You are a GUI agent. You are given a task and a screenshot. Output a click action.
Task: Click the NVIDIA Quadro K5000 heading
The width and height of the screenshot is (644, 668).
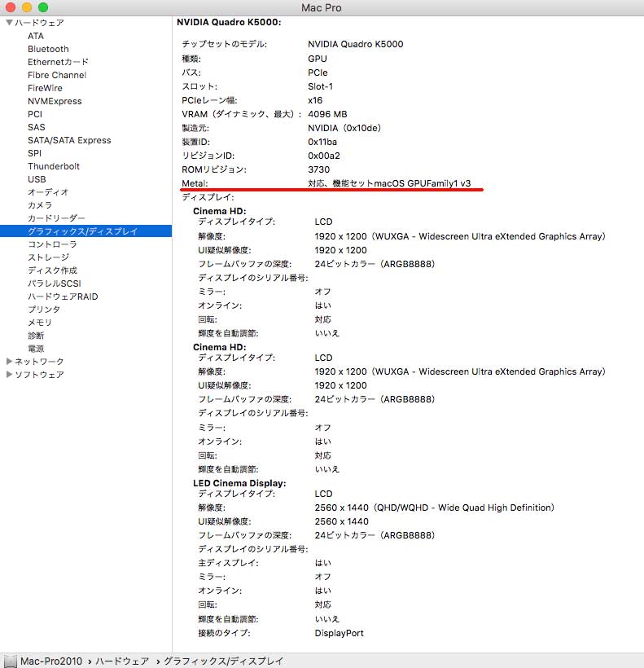(229, 22)
